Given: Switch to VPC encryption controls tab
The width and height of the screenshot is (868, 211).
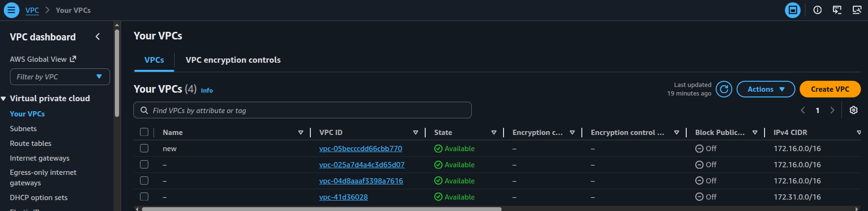Looking at the screenshot, I should pos(233,60).
